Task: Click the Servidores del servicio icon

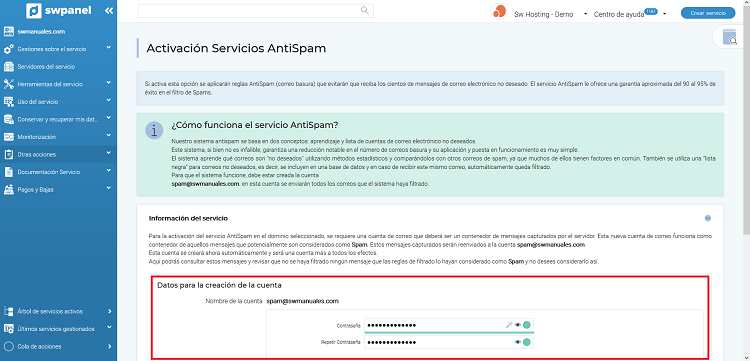Action: (x=9, y=66)
